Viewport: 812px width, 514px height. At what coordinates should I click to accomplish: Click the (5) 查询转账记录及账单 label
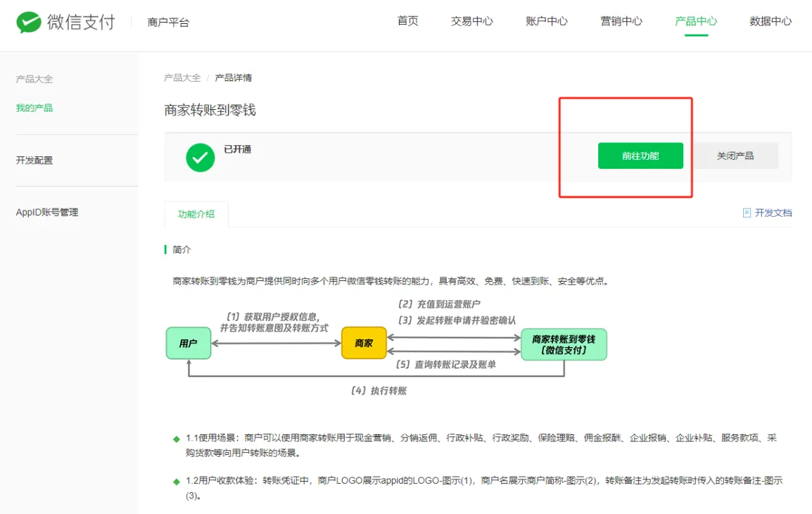446,365
